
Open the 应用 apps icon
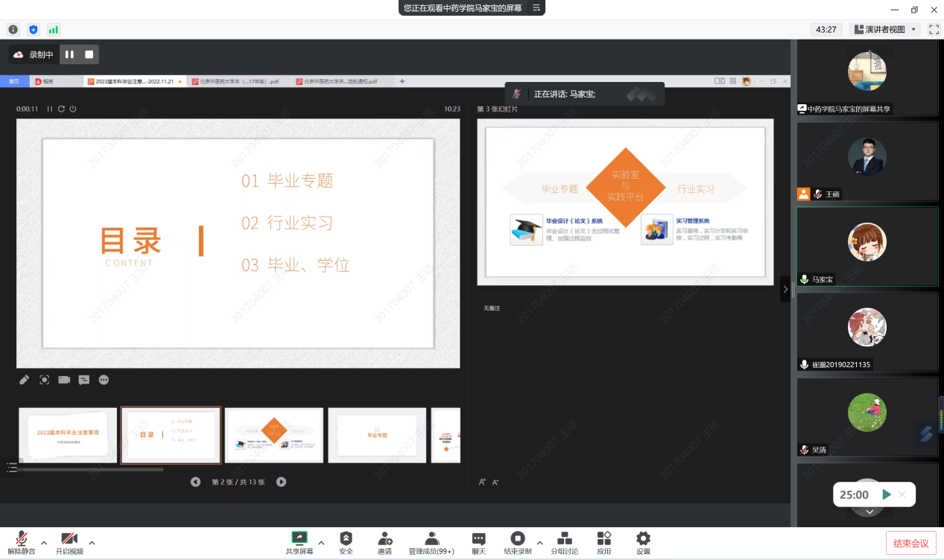click(x=604, y=538)
